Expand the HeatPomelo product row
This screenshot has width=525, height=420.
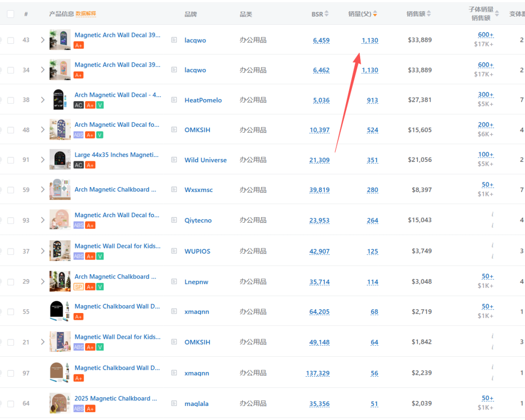click(42, 100)
